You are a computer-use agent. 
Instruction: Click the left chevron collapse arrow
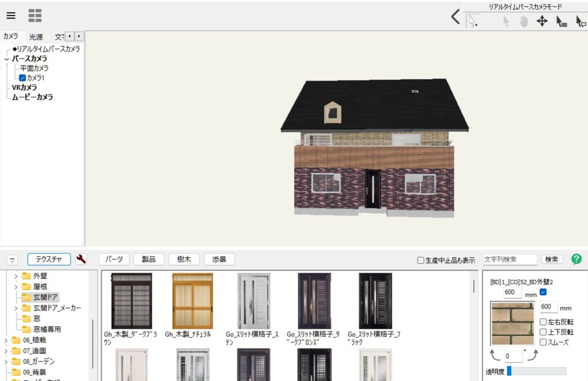(x=455, y=17)
